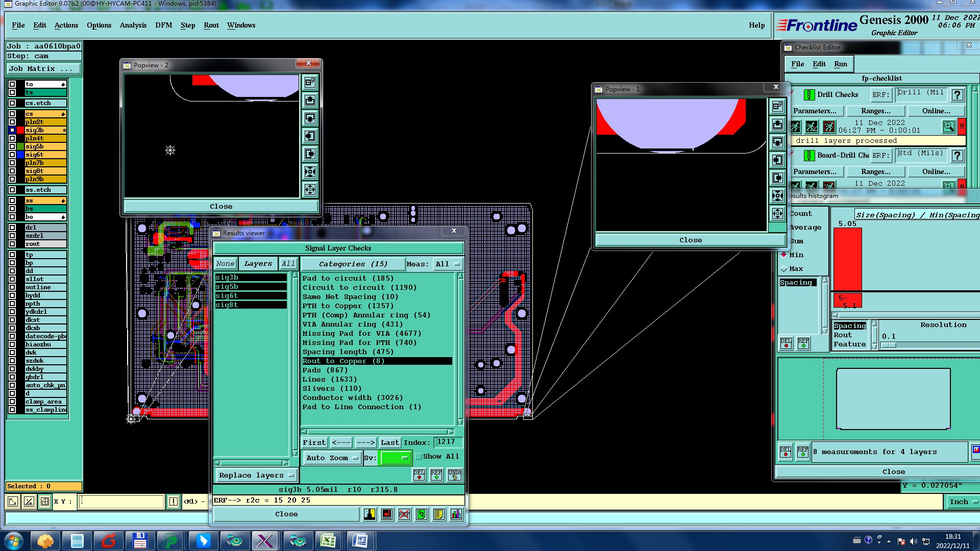Open the Analysis menu

(x=133, y=25)
